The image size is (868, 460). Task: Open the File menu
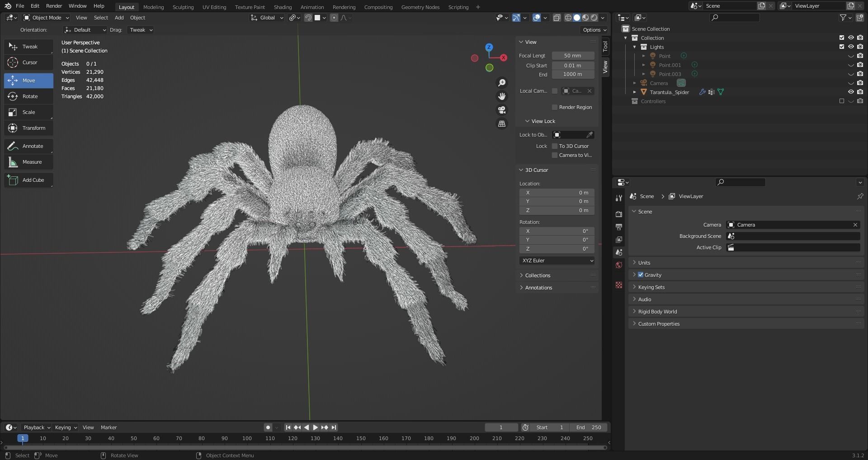(20, 6)
